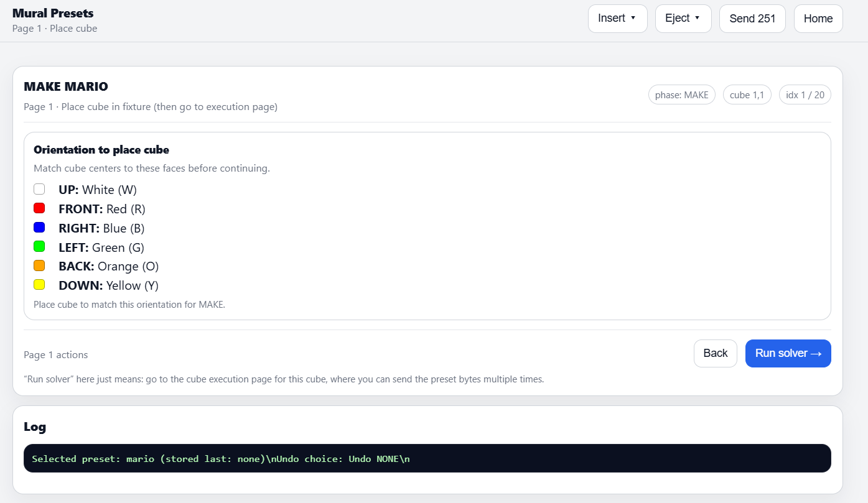Click the Orientation to place cube heading
Image resolution: width=868 pixels, height=503 pixels.
point(101,150)
